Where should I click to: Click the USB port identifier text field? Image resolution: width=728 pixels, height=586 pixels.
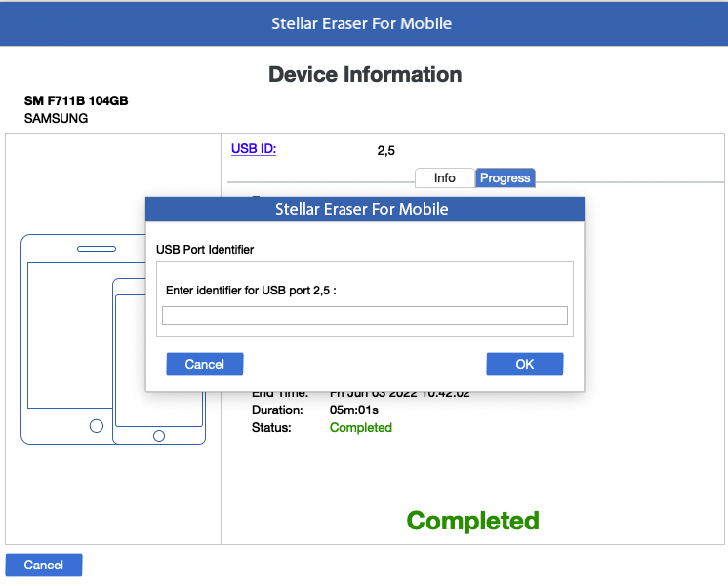(365, 316)
